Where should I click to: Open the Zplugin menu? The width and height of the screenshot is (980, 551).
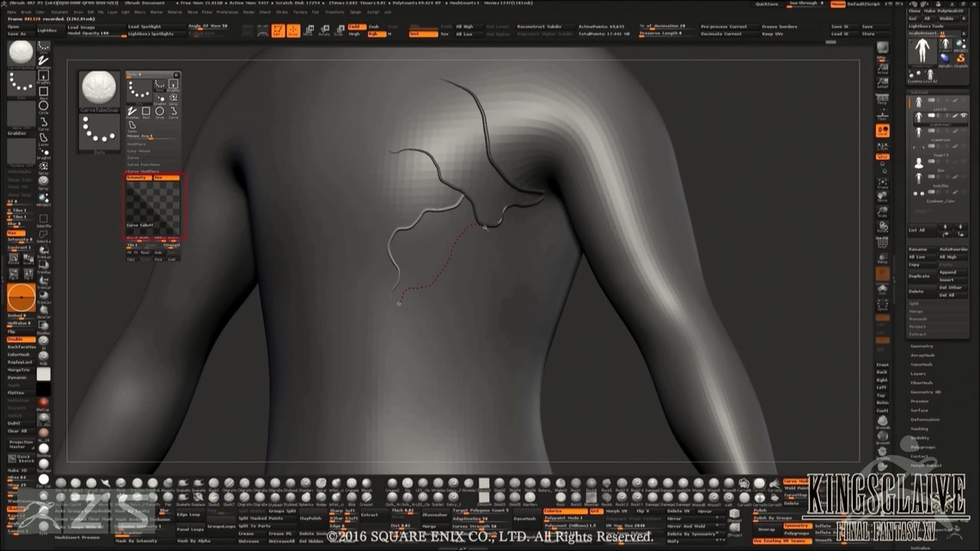pos(356,12)
